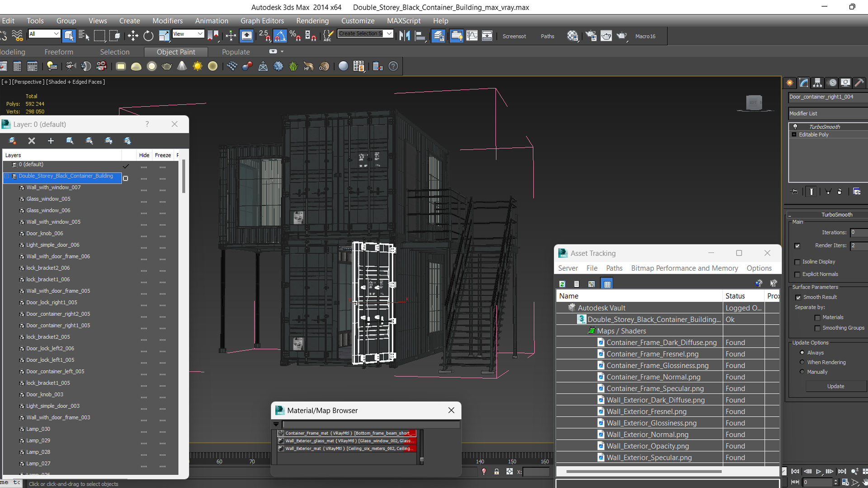The image size is (868, 488).
Task: Switch to the Freeform ribbon tab
Action: [x=59, y=52]
